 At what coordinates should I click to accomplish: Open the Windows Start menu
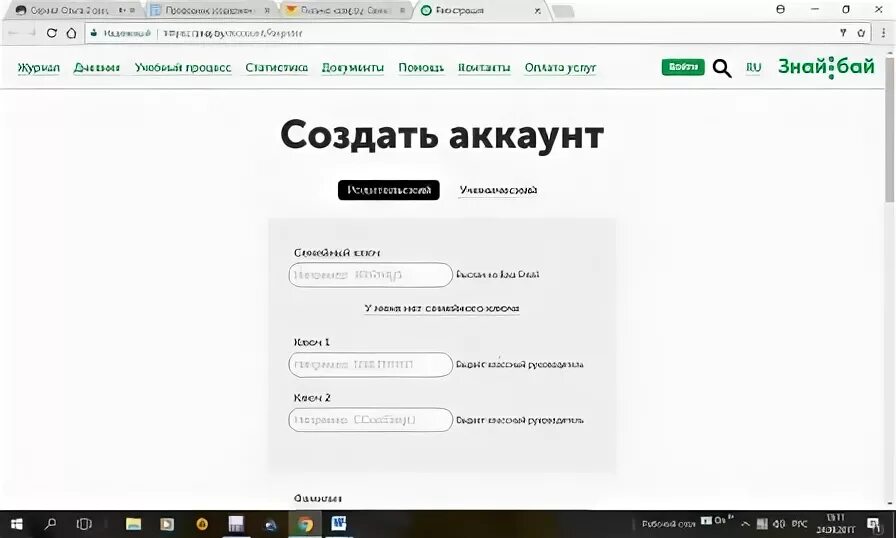[x=17, y=524]
